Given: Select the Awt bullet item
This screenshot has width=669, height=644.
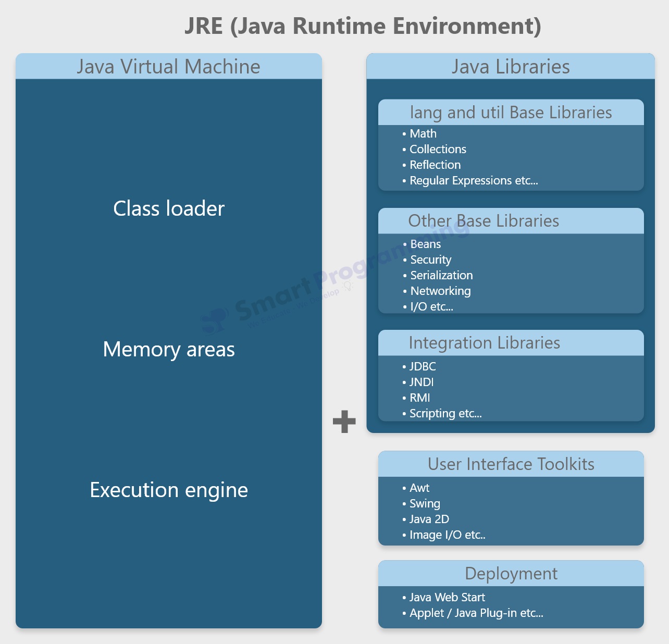Looking at the screenshot, I should tap(416, 488).
